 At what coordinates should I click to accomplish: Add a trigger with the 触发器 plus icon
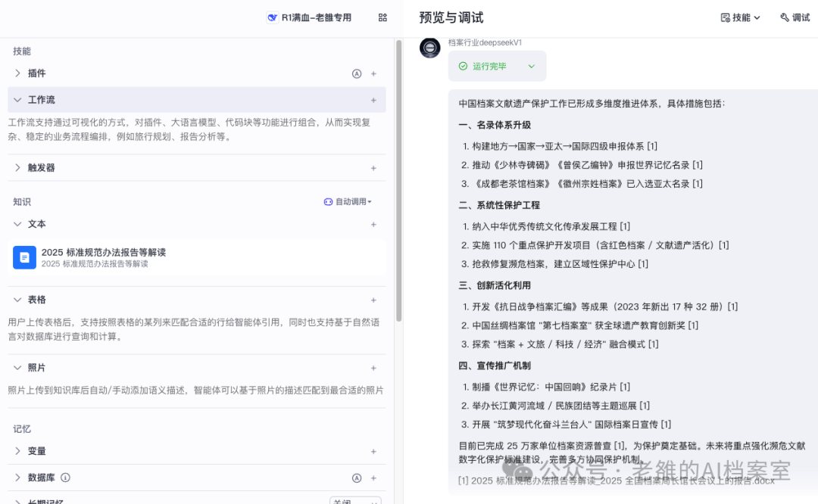373,168
